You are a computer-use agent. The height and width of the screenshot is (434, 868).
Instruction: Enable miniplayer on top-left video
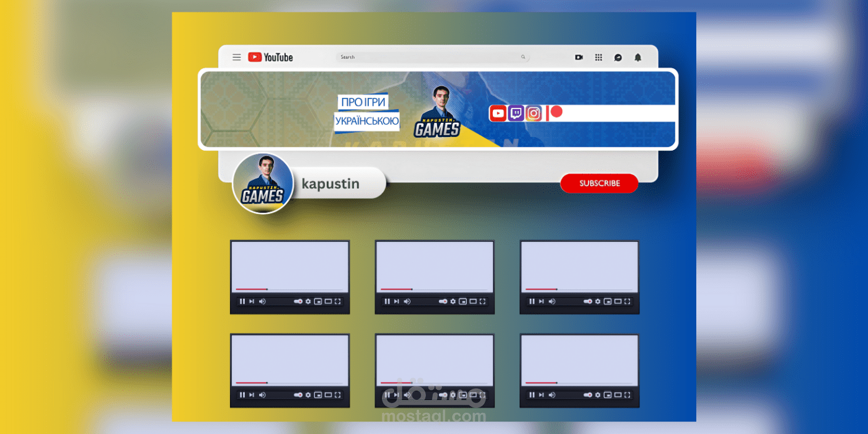(x=318, y=301)
